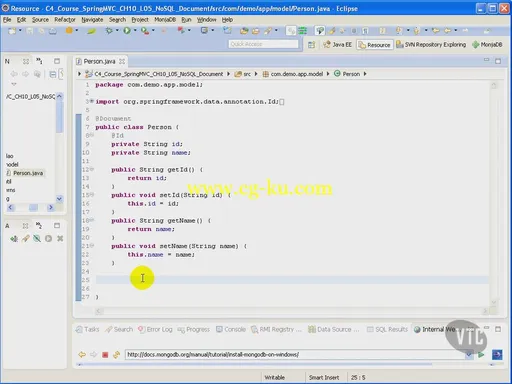Click the red-slashed server icon in lower-left panel
Viewport: 512px width, 384px height.
37,238
